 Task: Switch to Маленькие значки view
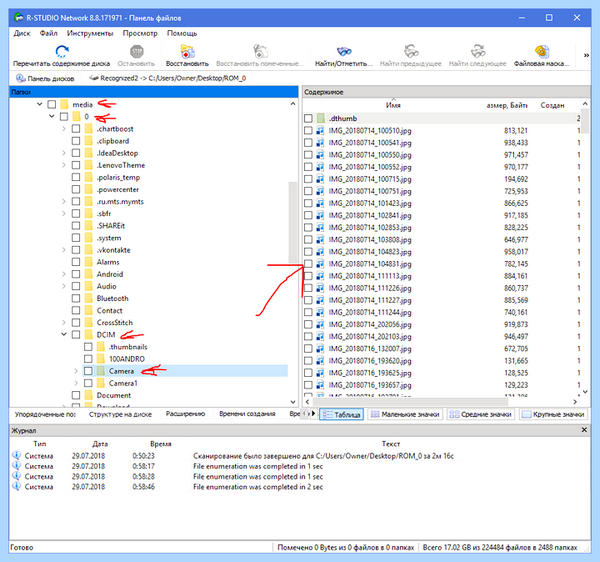tap(405, 414)
